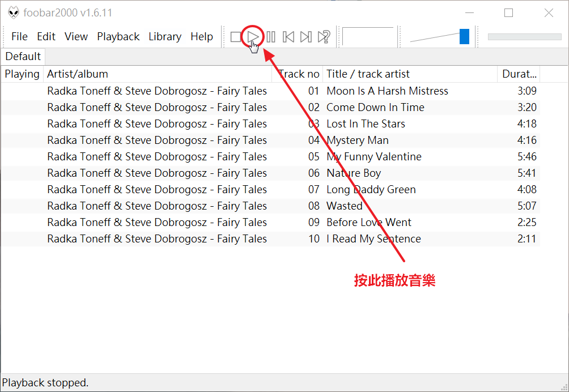The width and height of the screenshot is (569, 392).
Task: Select track Nature Boy
Action: [354, 173]
